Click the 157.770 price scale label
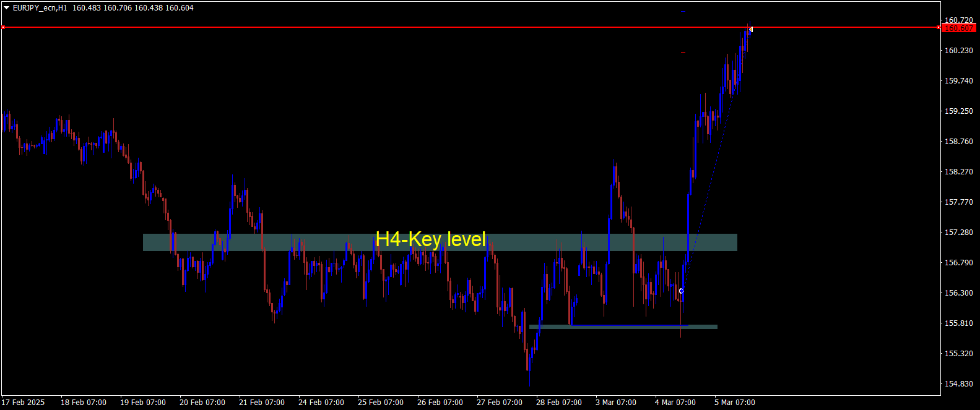 point(958,202)
